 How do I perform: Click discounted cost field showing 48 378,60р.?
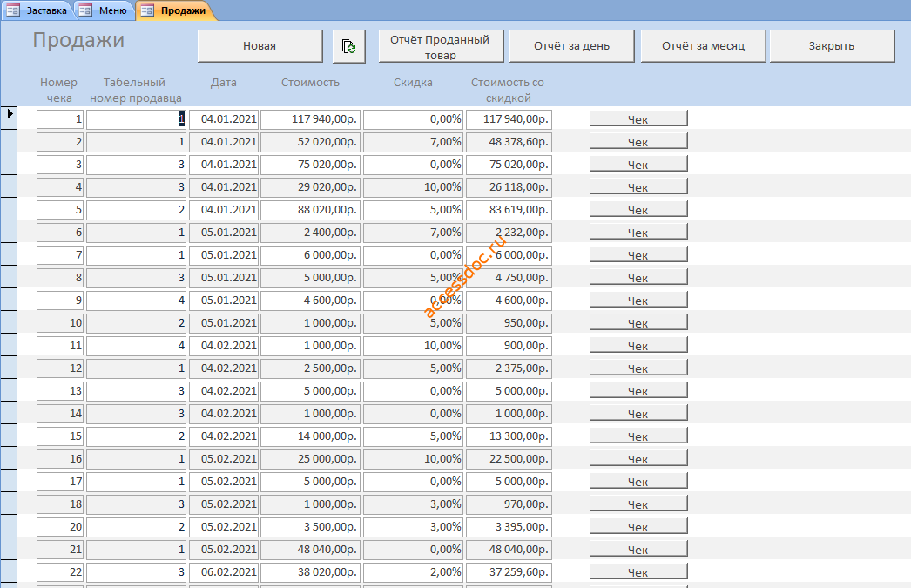509,142
